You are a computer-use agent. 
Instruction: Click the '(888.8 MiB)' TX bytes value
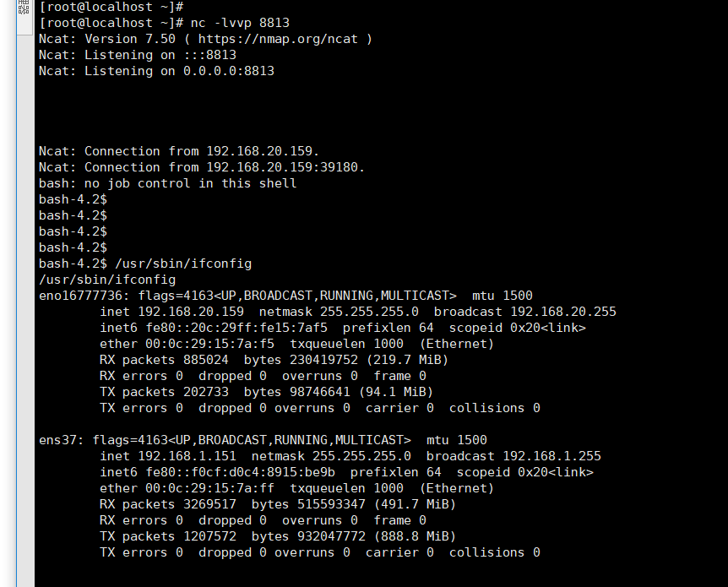tap(415, 536)
